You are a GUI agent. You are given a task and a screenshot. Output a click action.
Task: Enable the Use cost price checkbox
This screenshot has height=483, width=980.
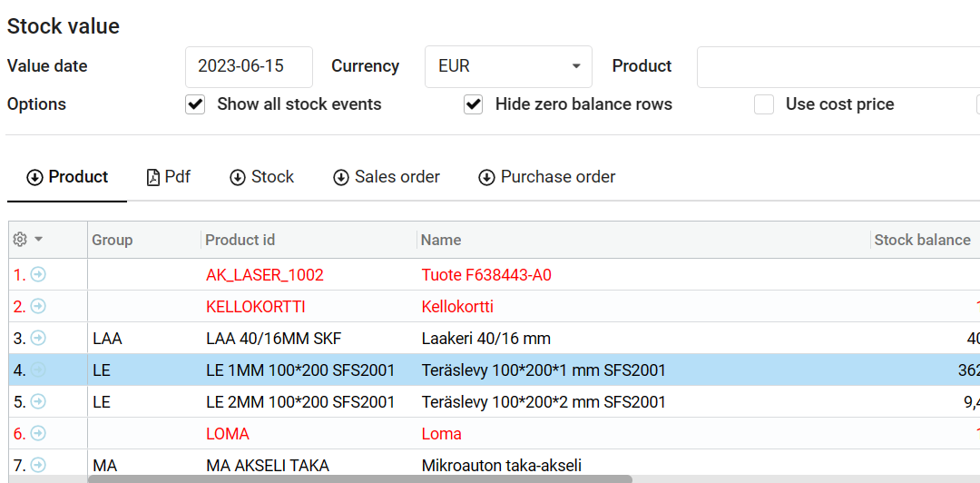click(x=765, y=104)
